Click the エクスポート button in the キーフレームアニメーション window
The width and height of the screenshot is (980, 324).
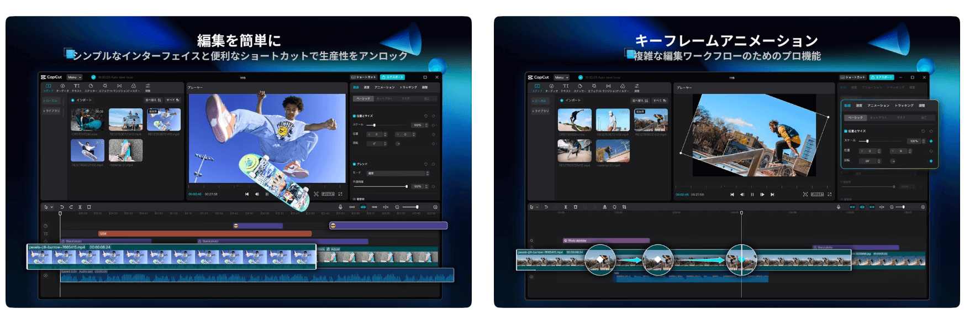(x=882, y=77)
